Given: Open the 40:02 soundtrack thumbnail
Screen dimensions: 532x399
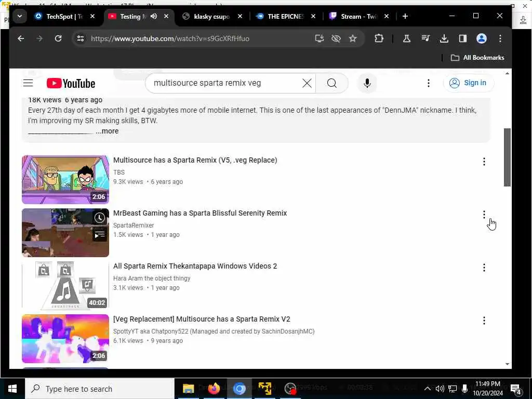Looking at the screenshot, I should 65,285.
